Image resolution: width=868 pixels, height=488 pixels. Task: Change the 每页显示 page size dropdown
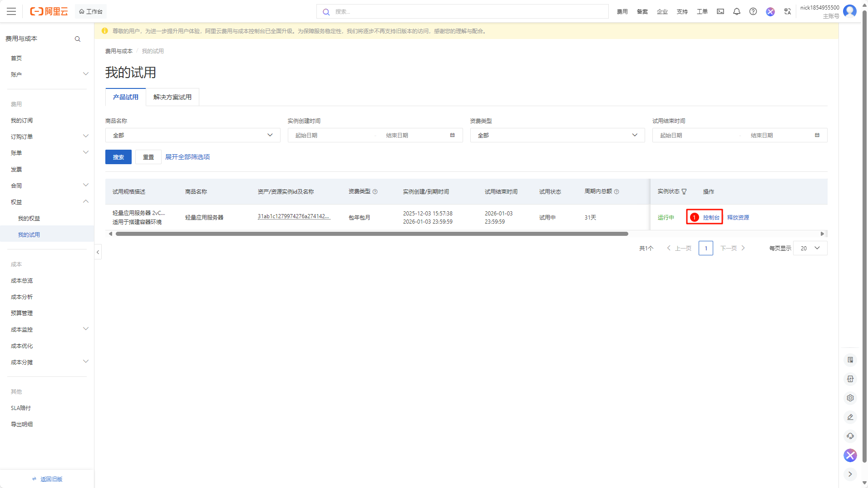pos(810,248)
